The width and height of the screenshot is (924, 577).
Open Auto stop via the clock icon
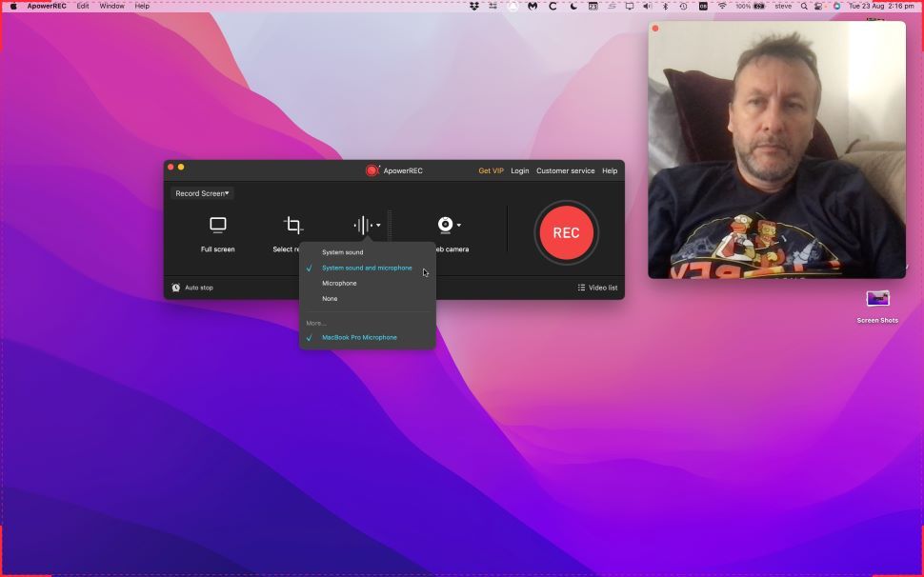tap(176, 288)
